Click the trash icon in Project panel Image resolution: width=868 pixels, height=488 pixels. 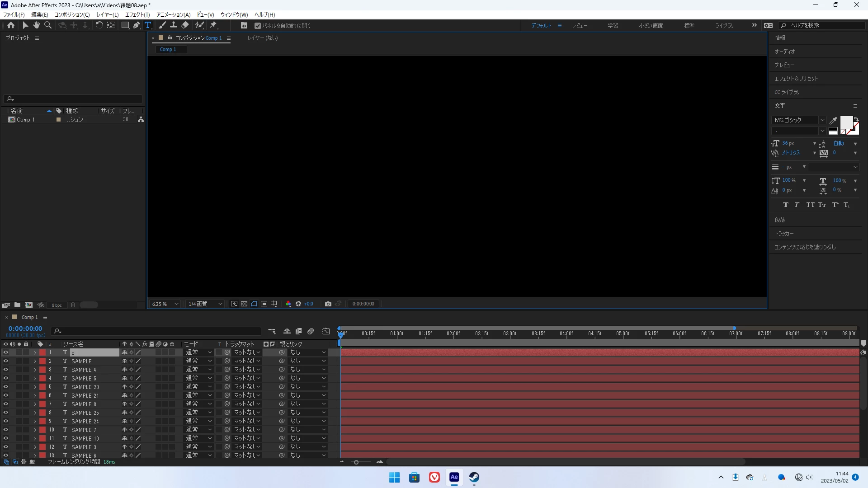tap(73, 305)
